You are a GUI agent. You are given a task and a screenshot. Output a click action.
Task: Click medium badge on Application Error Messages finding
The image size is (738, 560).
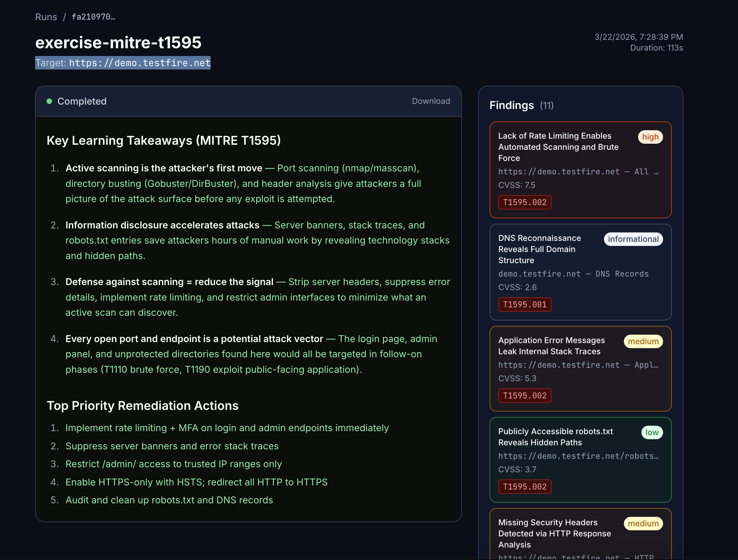(x=643, y=341)
